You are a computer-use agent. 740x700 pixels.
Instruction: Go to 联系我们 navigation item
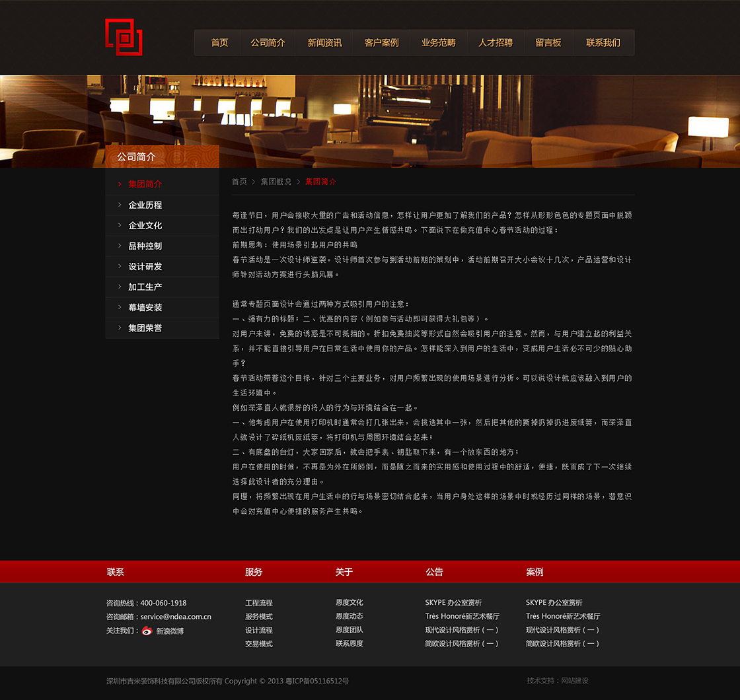pyautogui.click(x=603, y=42)
